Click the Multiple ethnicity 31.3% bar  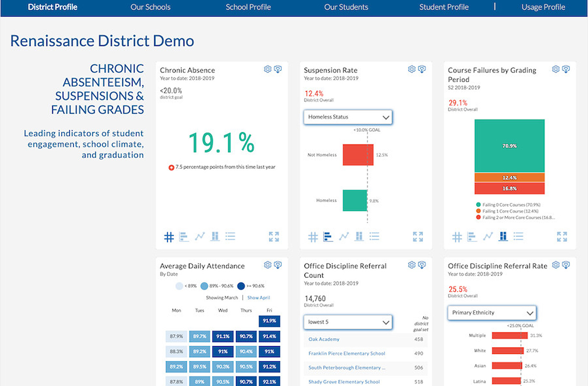pyautogui.click(x=509, y=336)
